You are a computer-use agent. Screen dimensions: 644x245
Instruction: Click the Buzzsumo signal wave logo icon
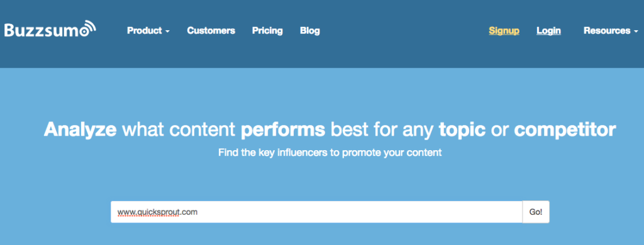88,28
